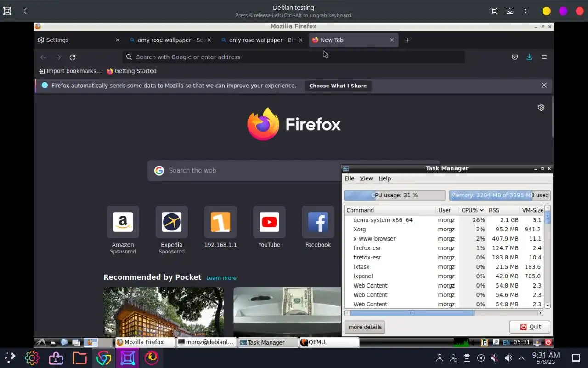588x368 pixels.
Task: Personalize New Tab with the gear icon
Action: tap(541, 108)
